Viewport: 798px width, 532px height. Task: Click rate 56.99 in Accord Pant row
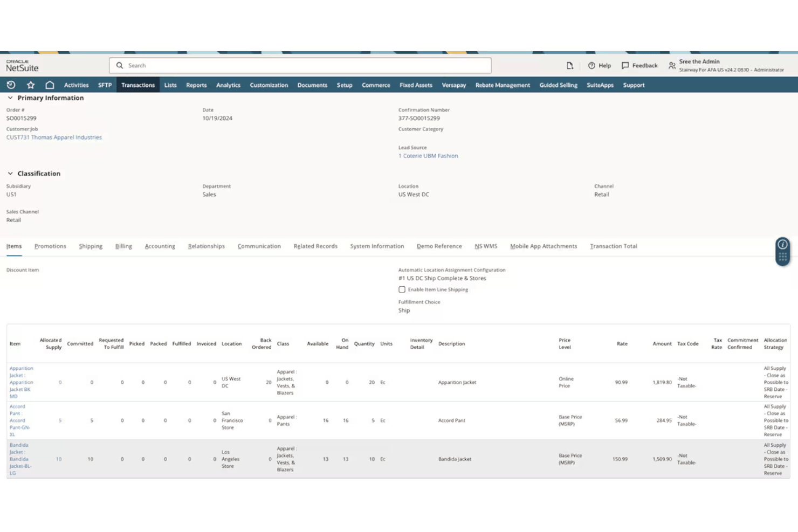[x=621, y=420]
